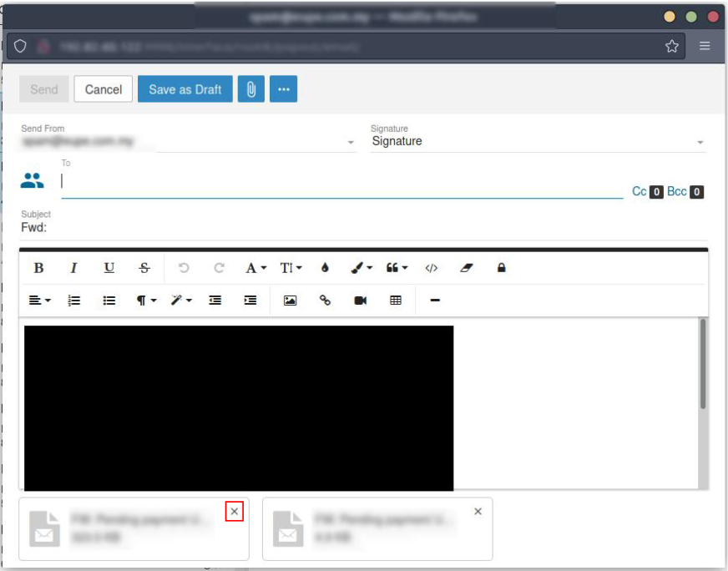Toggle italic text formatting

[x=73, y=268]
